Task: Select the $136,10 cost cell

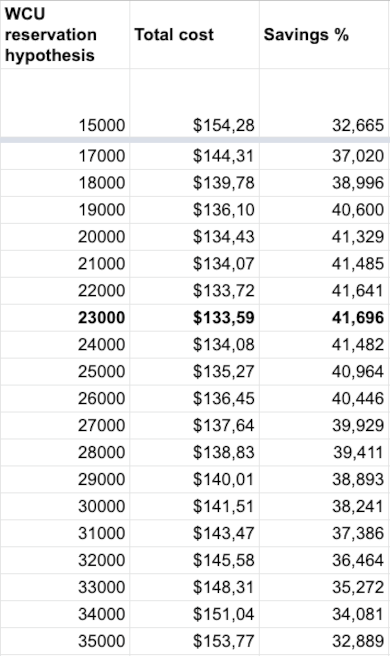Action: 194,210
